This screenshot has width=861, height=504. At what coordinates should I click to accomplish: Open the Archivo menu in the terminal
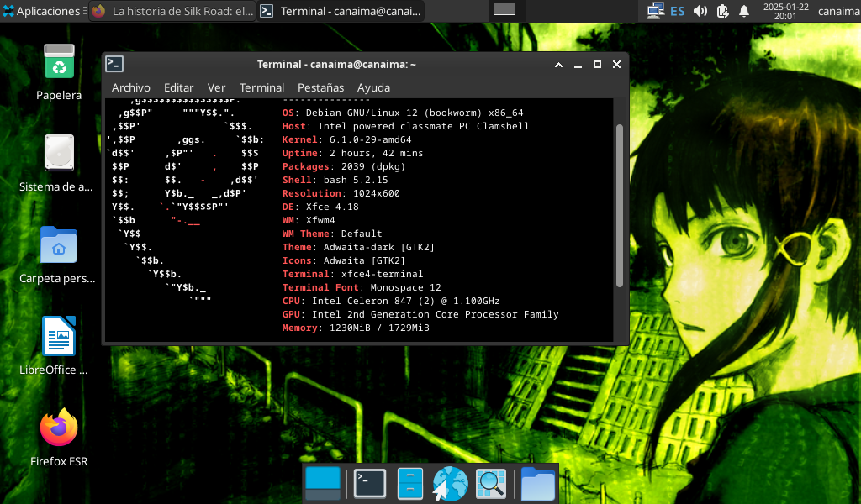point(130,87)
